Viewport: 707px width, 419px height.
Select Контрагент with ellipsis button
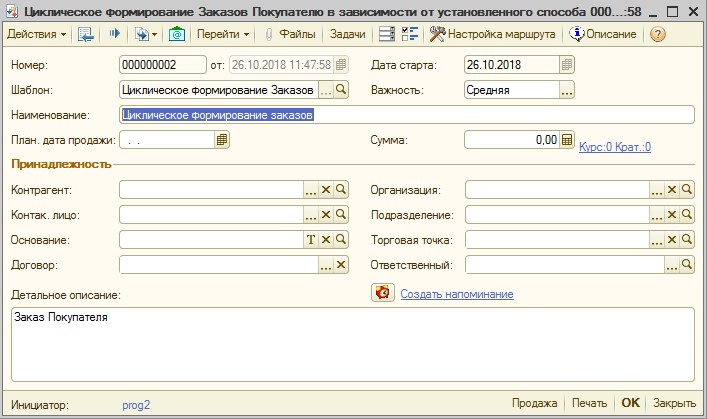point(311,190)
